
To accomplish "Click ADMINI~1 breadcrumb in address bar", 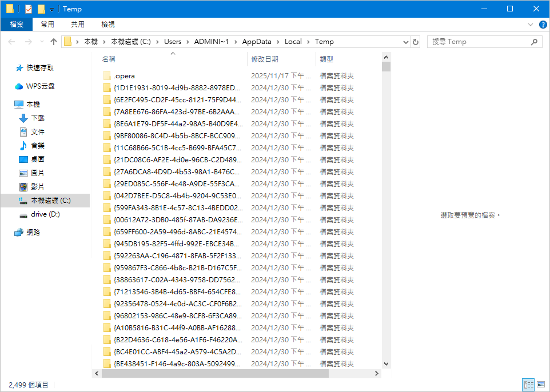I will [x=212, y=42].
